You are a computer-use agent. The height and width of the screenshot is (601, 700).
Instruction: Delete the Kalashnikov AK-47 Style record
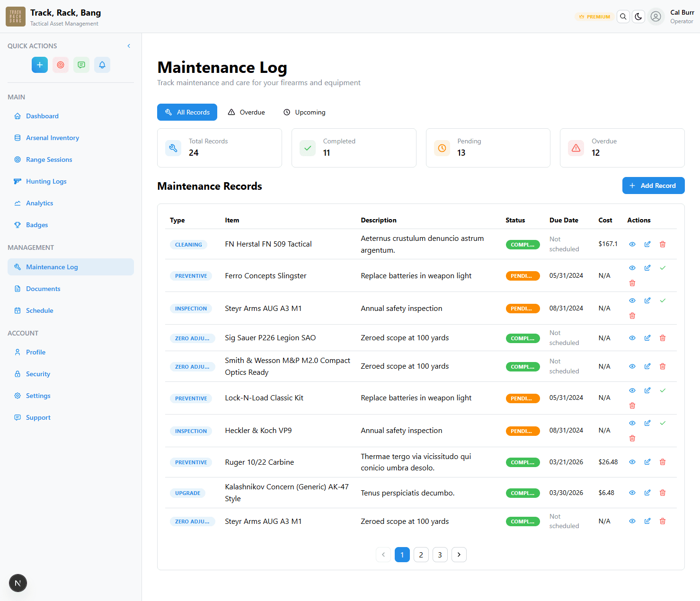click(x=663, y=493)
